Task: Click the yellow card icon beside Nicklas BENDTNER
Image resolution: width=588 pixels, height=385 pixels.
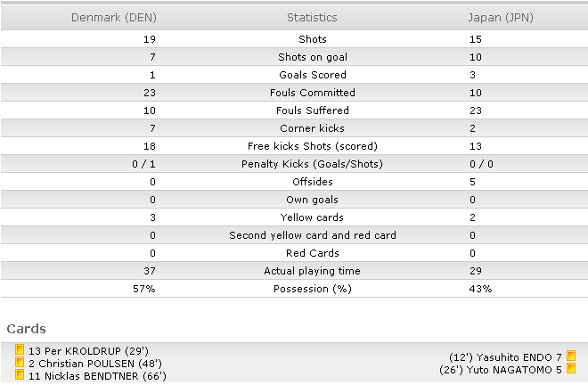Action: (20, 374)
